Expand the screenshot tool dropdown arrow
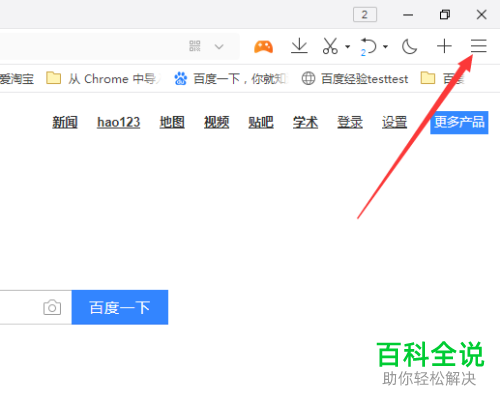This screenshot has height=399, width=500. coord(347,47)
